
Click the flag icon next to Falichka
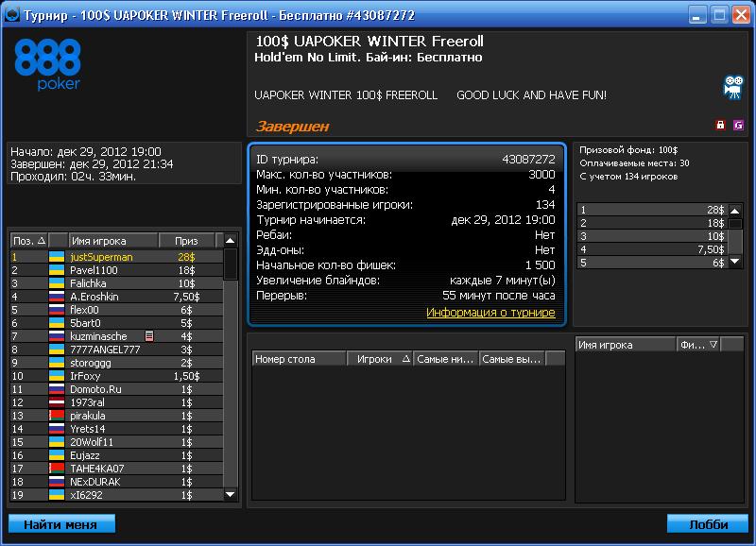tap(57, 283)
